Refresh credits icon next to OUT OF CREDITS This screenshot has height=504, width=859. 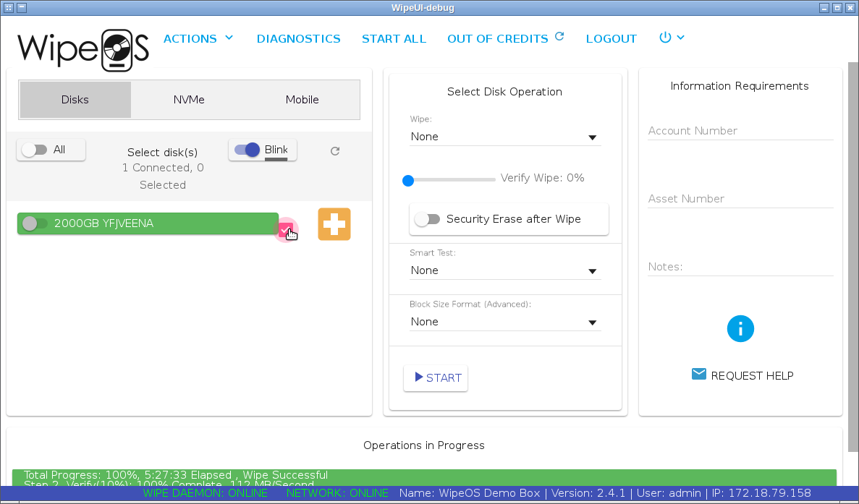[x=559, y=36]
